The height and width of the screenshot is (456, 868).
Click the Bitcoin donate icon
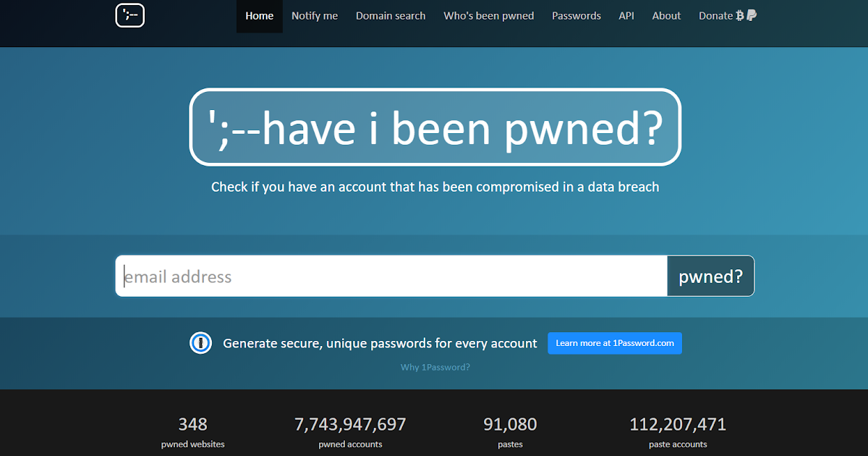pyautogui.click(x=739, y=15)
